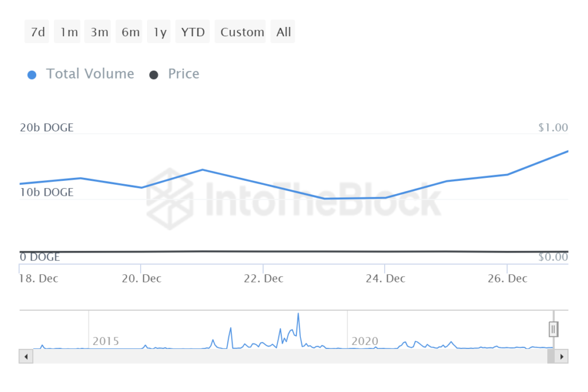Click the dark Price legend dot

point(153,75)
